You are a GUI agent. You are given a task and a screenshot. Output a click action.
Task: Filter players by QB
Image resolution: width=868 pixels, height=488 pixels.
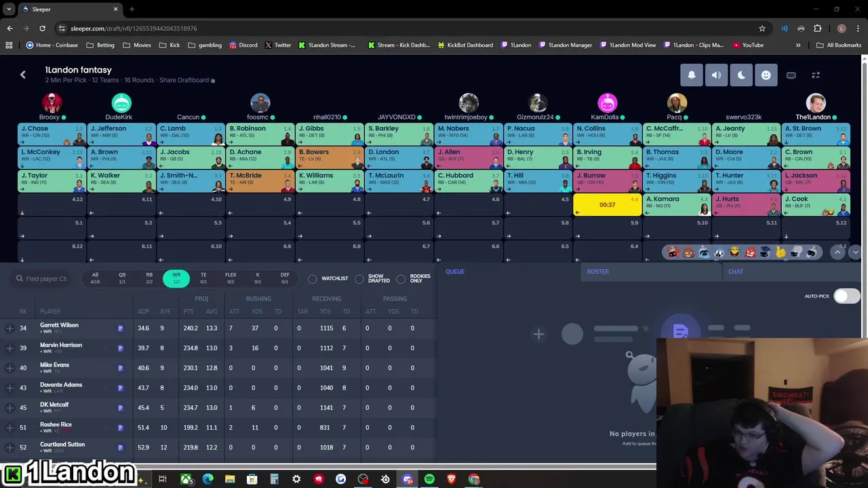click(122, 278)
